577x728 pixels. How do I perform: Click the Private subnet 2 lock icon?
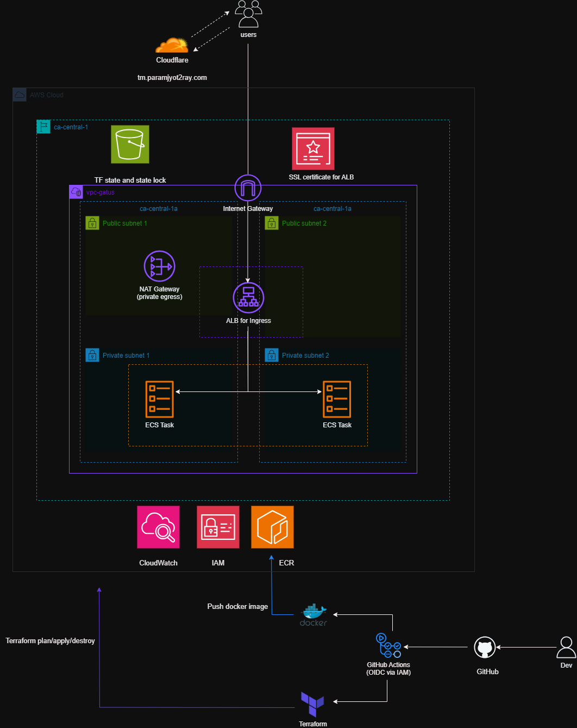point(272,355)
